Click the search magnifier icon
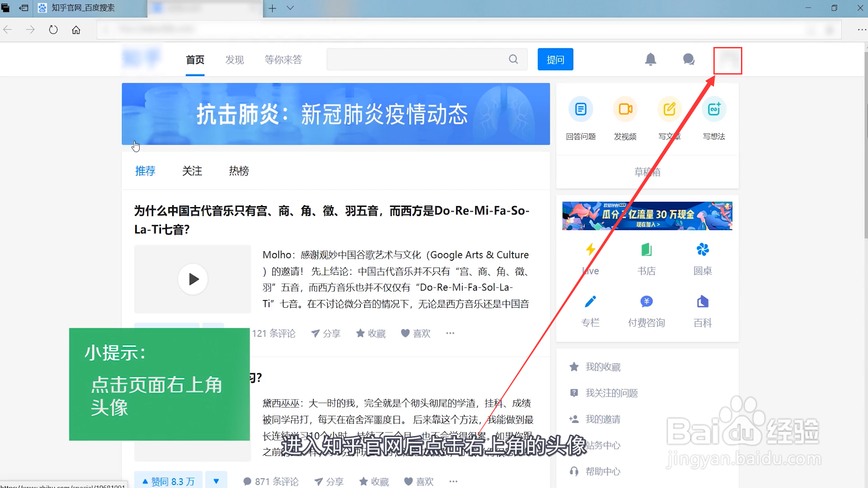This screenshot has width=868, height=488. point(513,59)
